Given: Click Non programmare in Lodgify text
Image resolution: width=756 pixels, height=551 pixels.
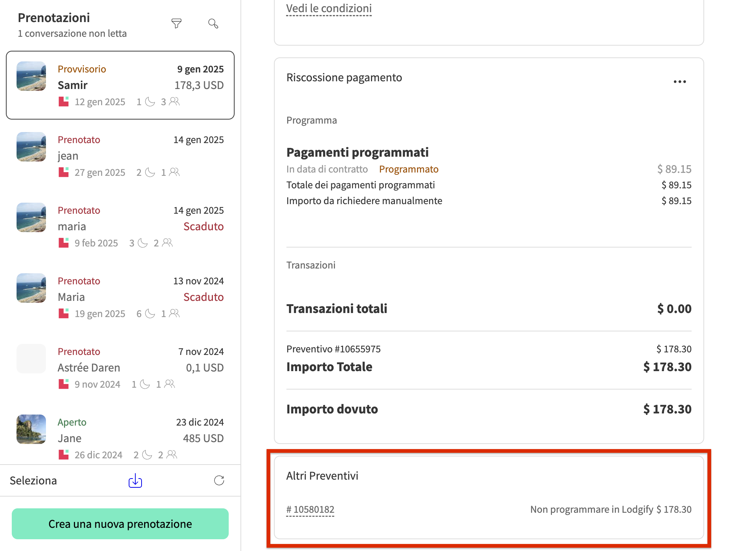Looking at the screenshot, I should (x=592, y=509).
